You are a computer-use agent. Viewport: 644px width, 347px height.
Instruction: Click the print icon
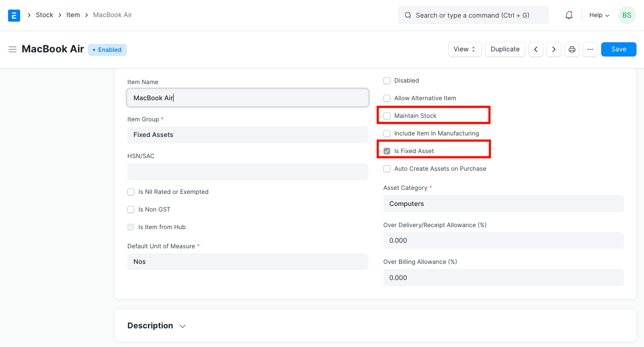(x=572, y=49)
